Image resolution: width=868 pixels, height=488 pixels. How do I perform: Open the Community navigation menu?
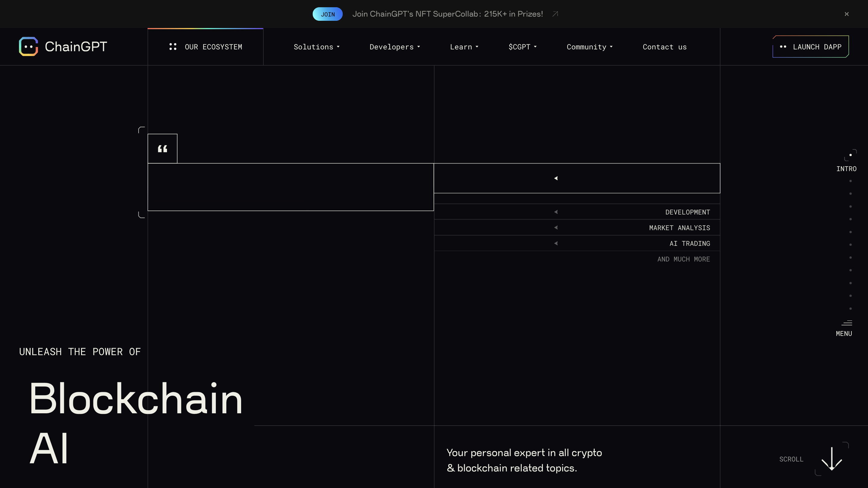pyautogui.click(x=589, y=47)
